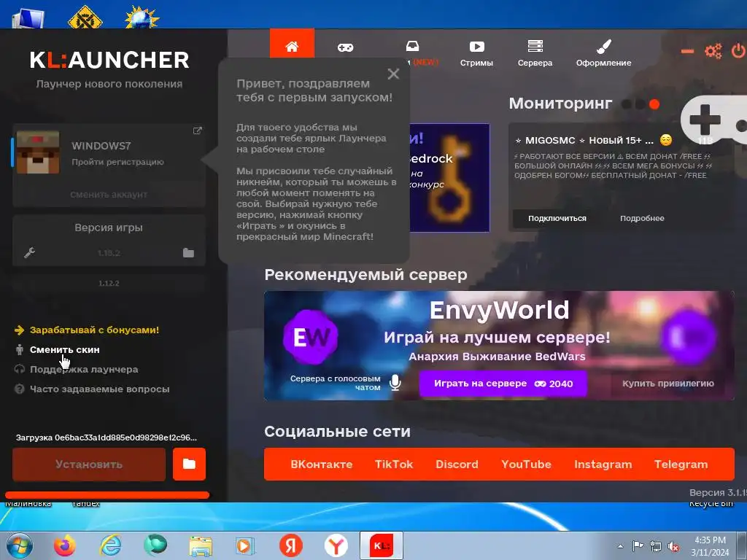Screen dimensions: 747x560
Task: Click the golden key contest banner
Action: [x=449, y=178]
